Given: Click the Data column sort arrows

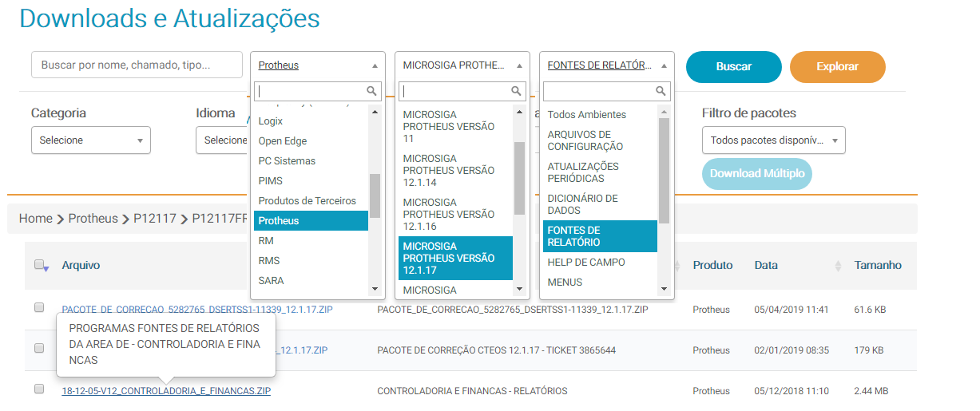Looking at the screenshot, I should [838, 266].
